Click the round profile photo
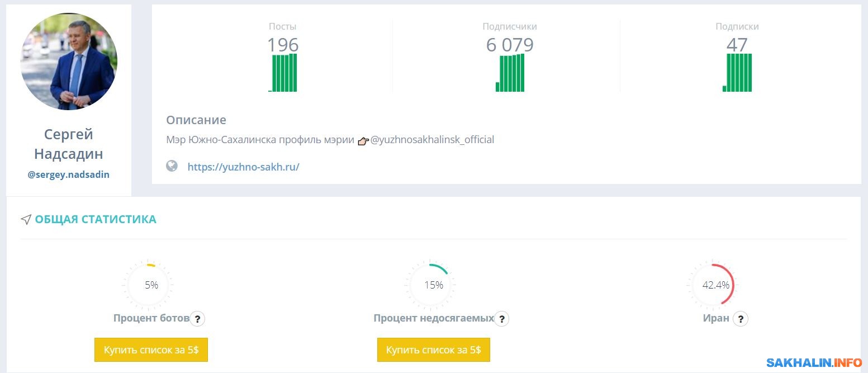 pyautogui.click(x=69, y=62)
